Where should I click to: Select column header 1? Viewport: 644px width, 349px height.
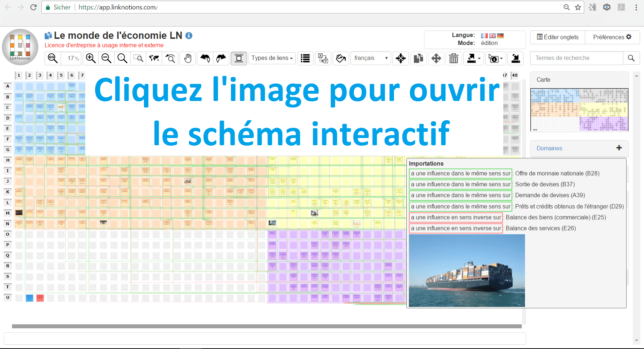pos(19,75)
